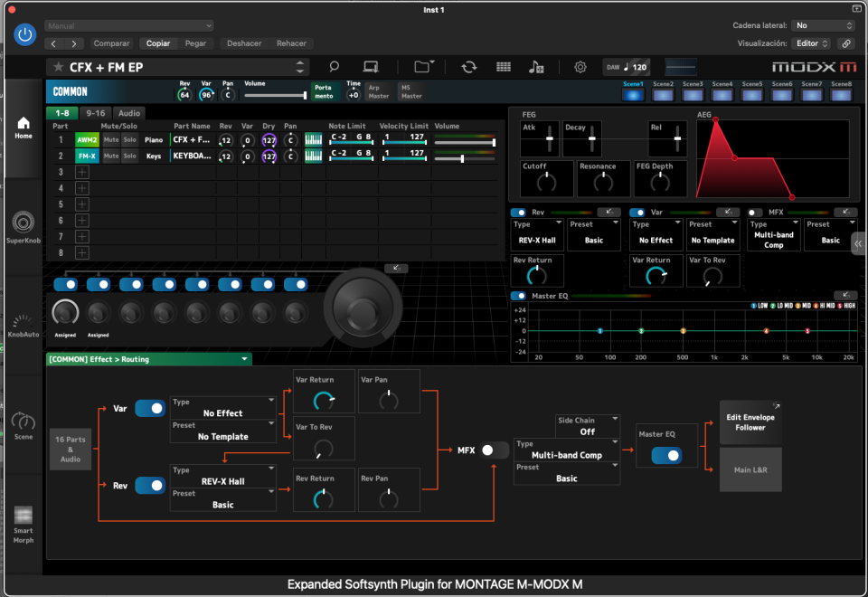Click the Deshacer button
Screen dimensions: 868x597
point(244,43)
